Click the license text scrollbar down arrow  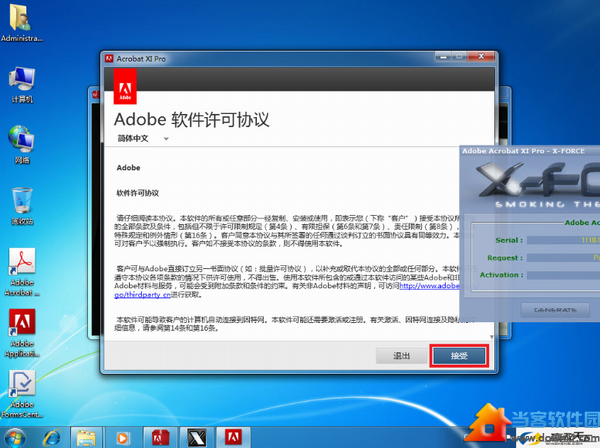[492, 337]
